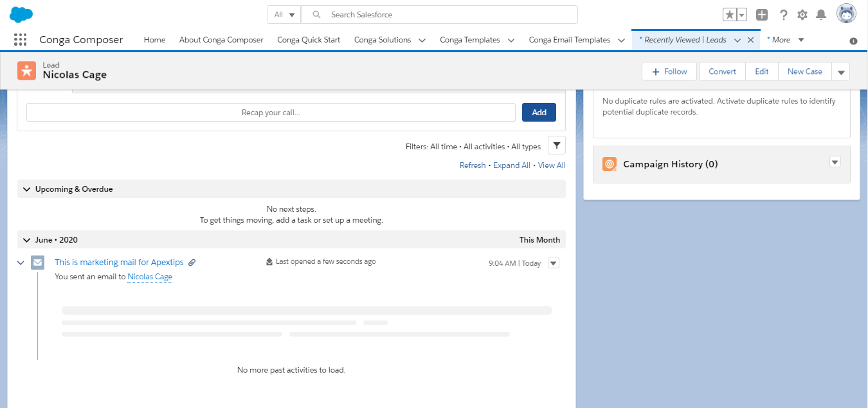Show more lead actions dropdown
This screenshot has height=408, width=868.
841,71
